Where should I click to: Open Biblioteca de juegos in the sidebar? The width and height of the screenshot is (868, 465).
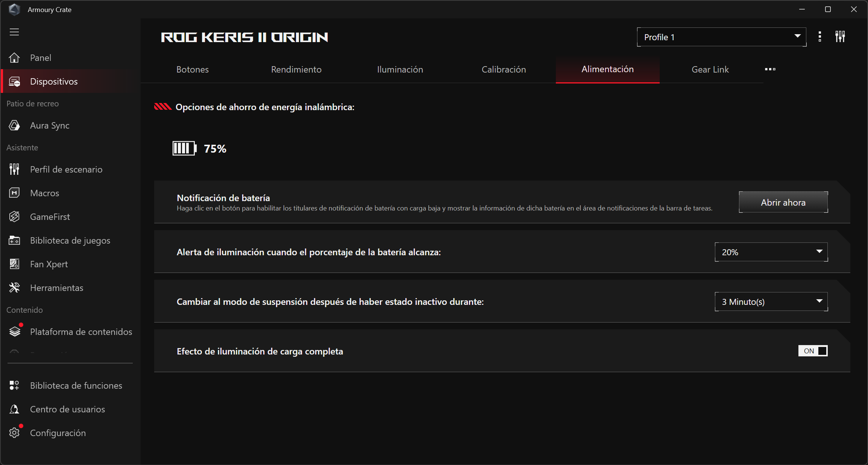click(x=71, y=241)
